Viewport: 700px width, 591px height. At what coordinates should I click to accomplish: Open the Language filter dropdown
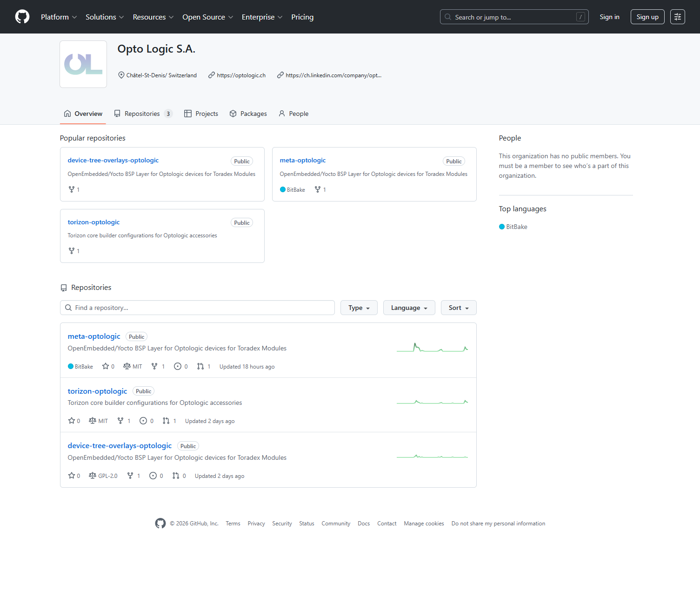[409, 308]
